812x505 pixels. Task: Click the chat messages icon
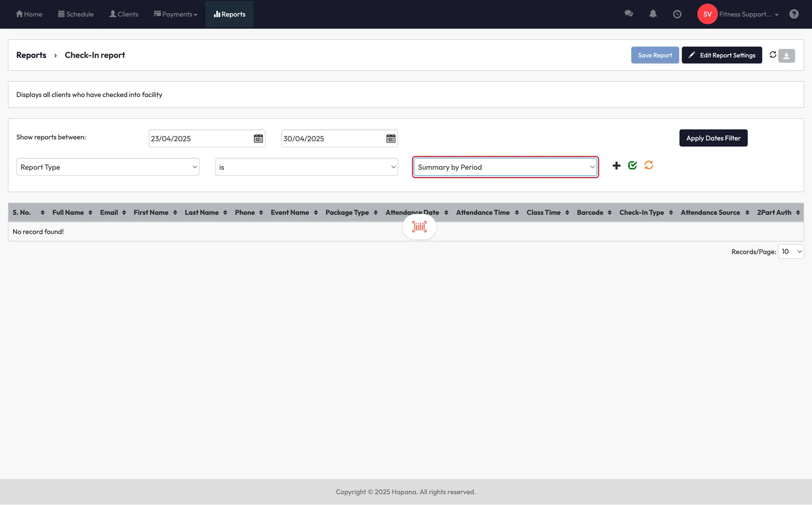click(x=628, y=14)
